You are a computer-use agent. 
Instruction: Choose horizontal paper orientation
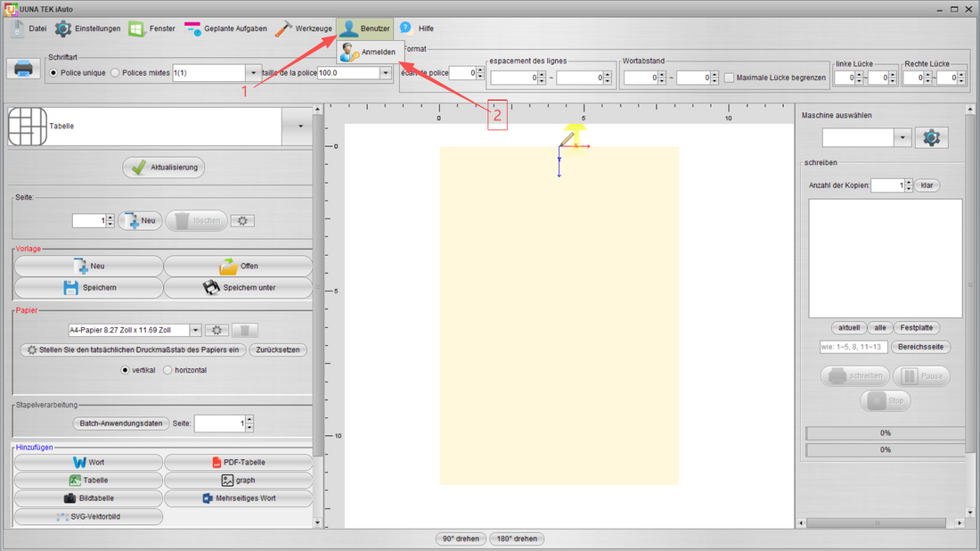pos(167,370)
